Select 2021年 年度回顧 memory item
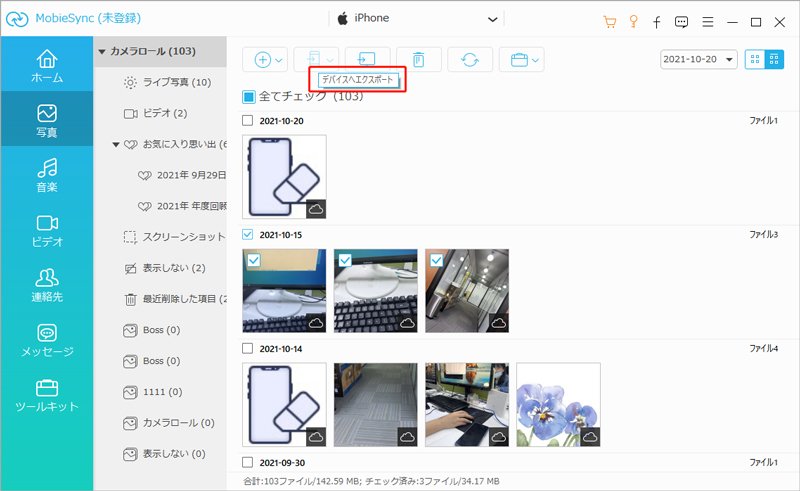Screen dimensions: 800x491 pos(182,206)
